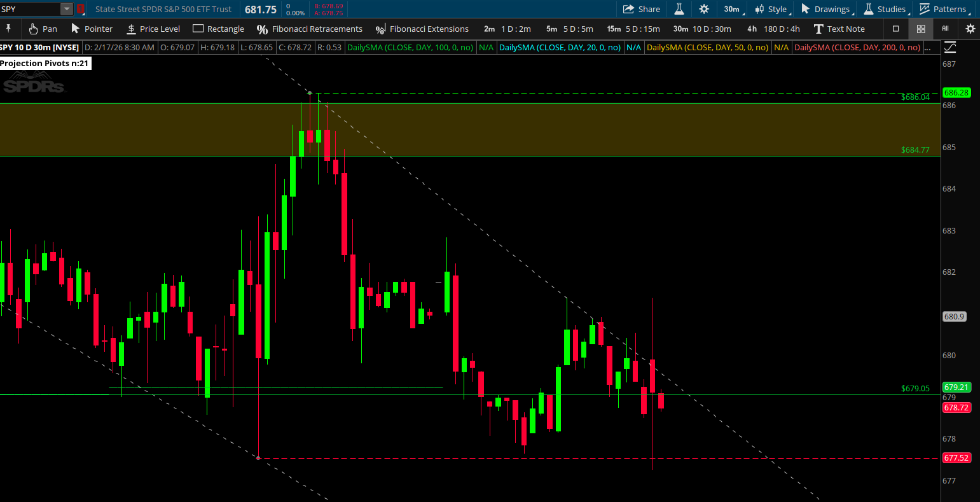The height and width of the screenshot is (502, 980).
Task: Expand the Patterns menu
Action: (944, 9)
